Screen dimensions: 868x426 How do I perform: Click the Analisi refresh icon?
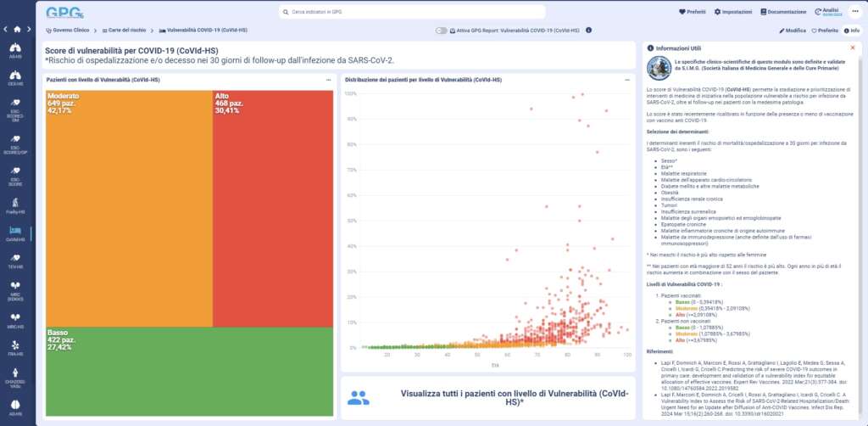click(x=818, y=11)
